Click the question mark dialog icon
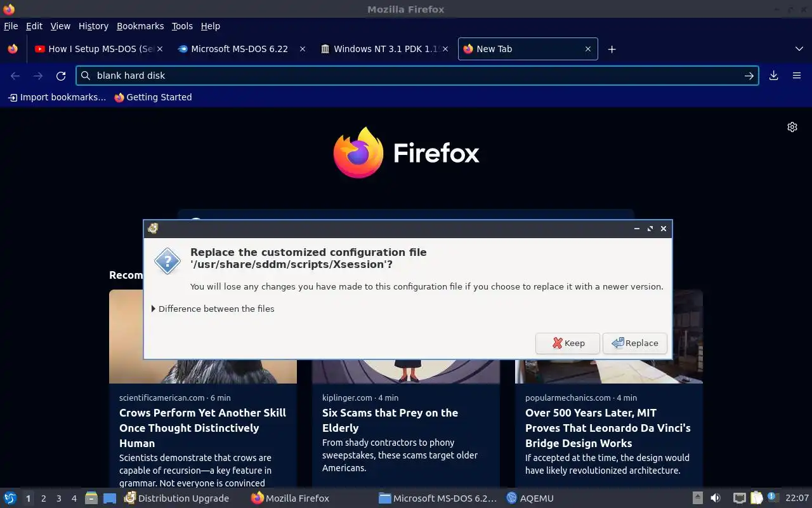The width and height of the screenshot is (812, 508). point(167,261)
